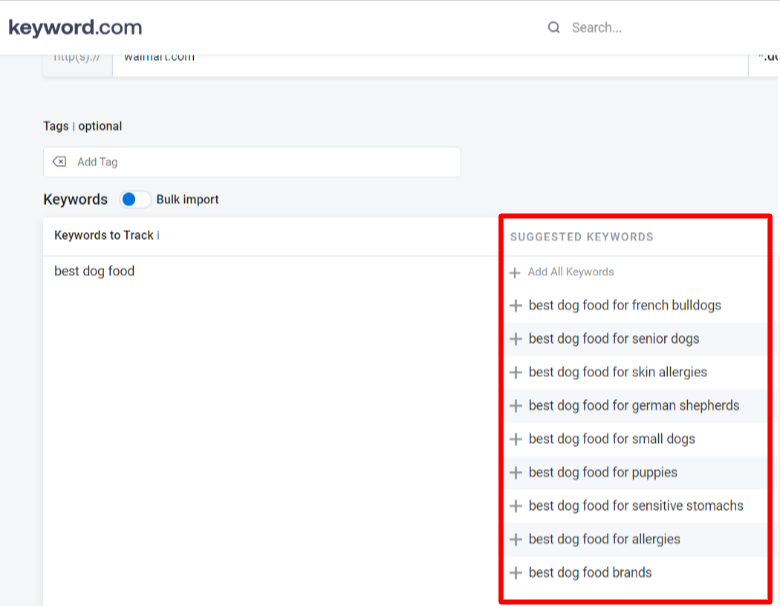The width and height of the screenshot is (780, 606).
Task: Open the keyword.com logo homepage
Action: [75, 27]
